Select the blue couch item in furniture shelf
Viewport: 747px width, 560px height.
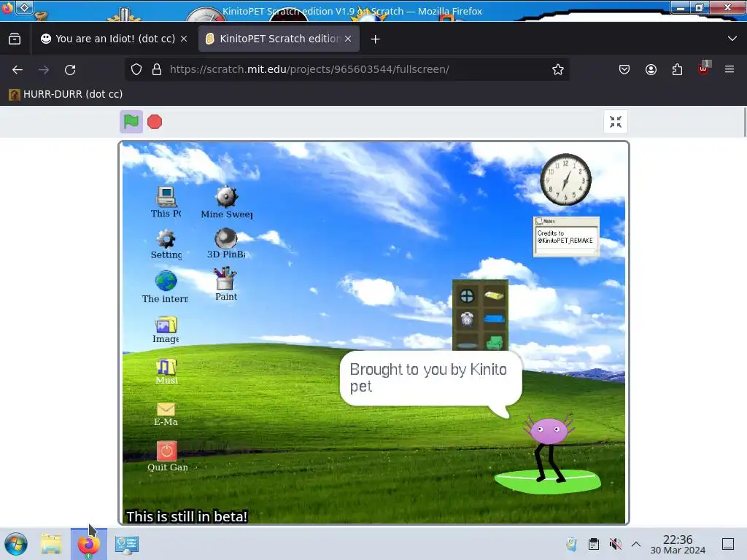pos(494,319)
